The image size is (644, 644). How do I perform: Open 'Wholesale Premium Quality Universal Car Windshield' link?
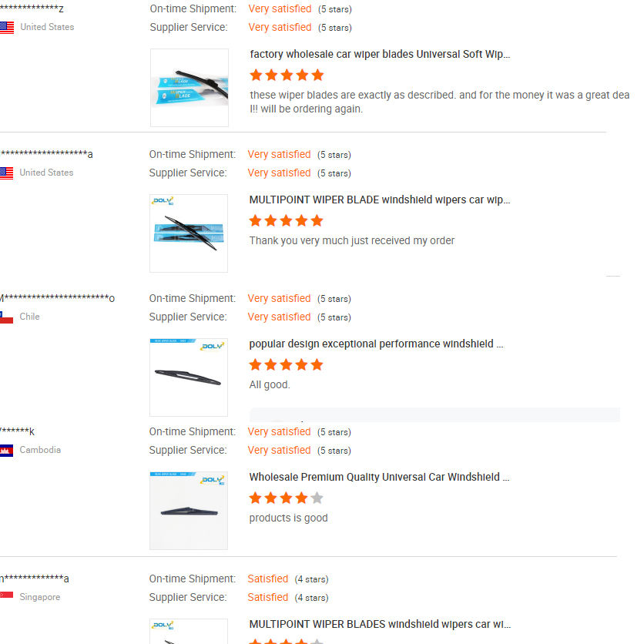click(379, 478)
